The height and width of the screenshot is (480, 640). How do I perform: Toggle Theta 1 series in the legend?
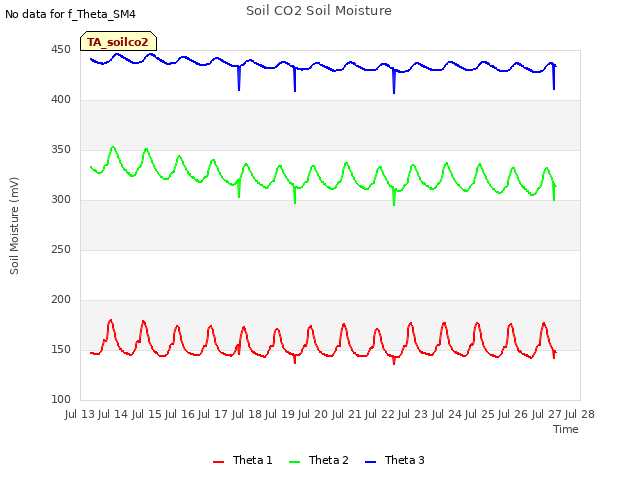click(x=242, y=460)
